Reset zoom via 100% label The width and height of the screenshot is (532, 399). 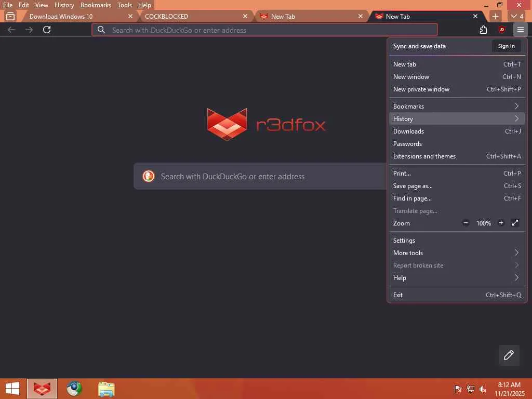[x=484, y=223]
